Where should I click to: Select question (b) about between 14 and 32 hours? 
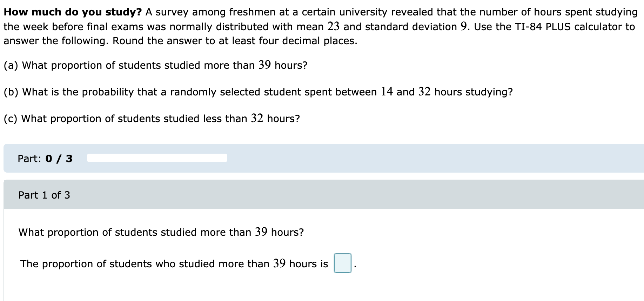point(258,92)
